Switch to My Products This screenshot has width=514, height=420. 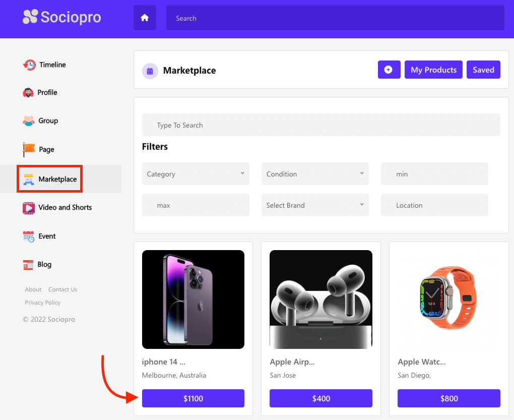coord(433,70)
